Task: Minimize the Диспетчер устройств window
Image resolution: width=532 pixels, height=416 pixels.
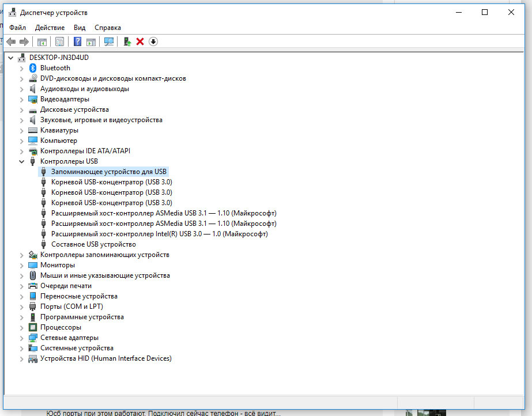Action: (x=459, y=12)
